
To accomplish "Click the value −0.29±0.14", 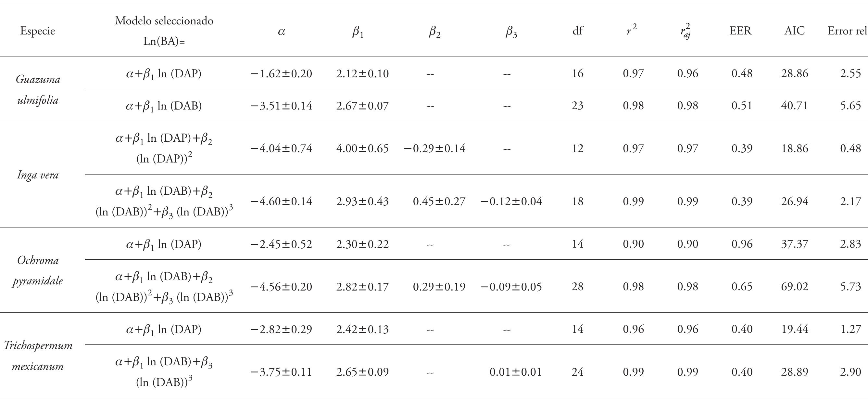I will pyautogui.click(x=434, y=149).
